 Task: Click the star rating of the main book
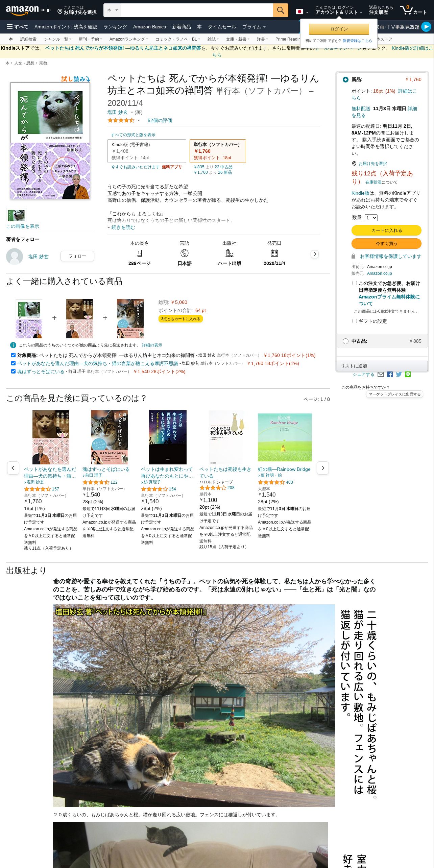[121, 120]
